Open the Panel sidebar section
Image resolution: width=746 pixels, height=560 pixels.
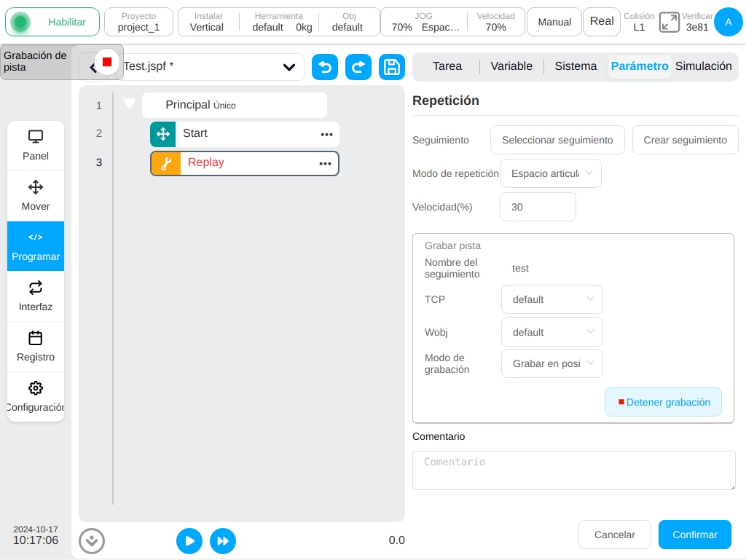pyautogui.click(x=36, y=146)
